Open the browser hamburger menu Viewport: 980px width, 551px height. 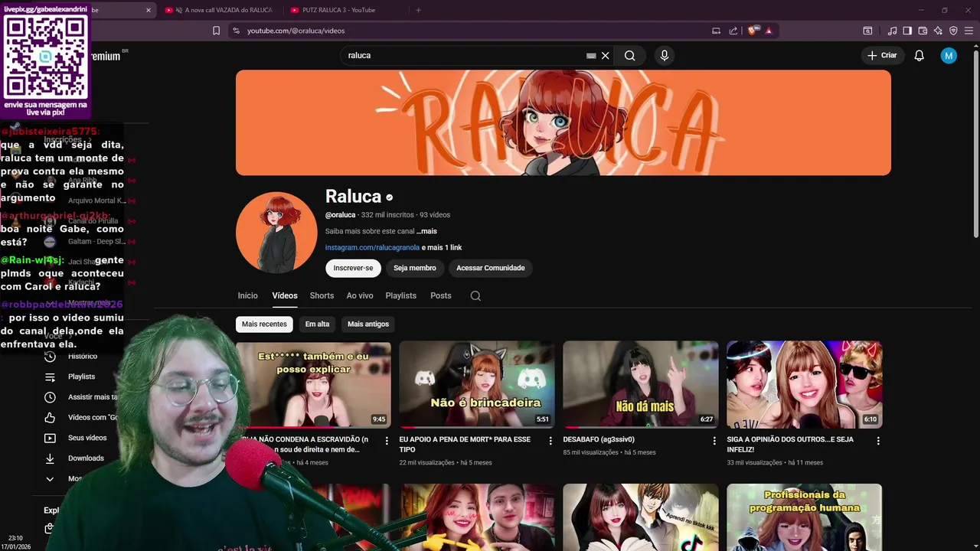tap(969, 31)
